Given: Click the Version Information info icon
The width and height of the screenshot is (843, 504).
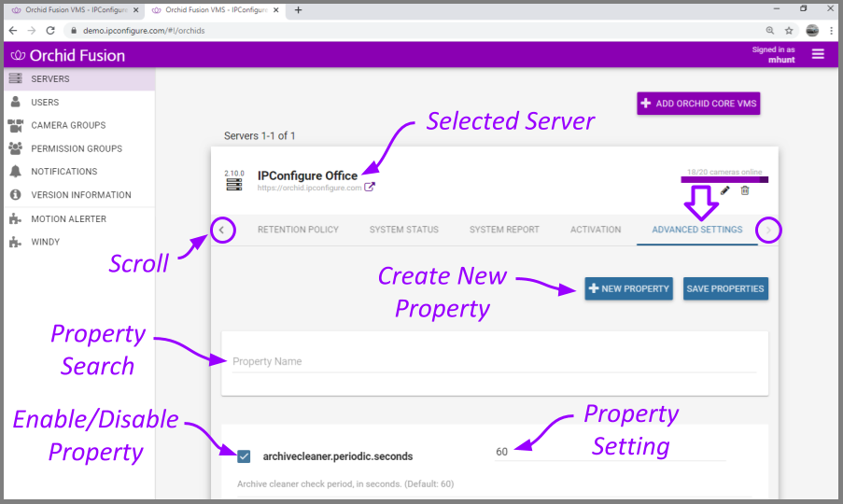Looking at the screenshot, I should (16, 194).
